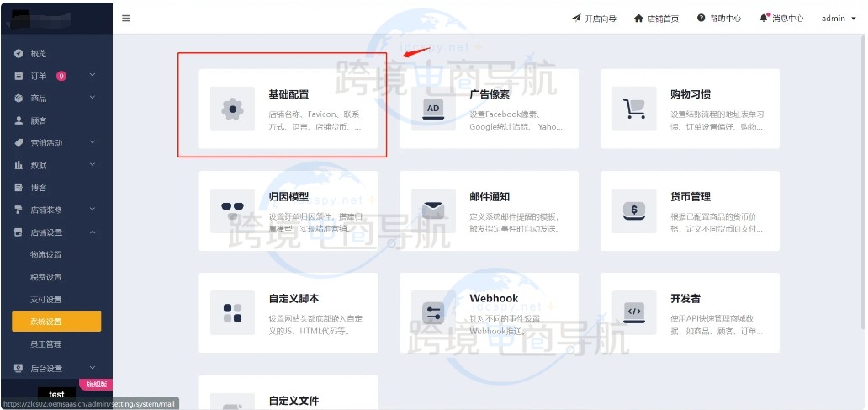
Task: Click the 开发者 code icon
Action: [x=634, y=312]
